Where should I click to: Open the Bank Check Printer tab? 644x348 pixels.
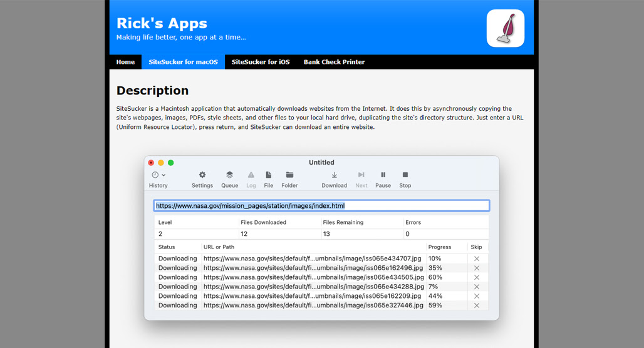pos(334,62)
